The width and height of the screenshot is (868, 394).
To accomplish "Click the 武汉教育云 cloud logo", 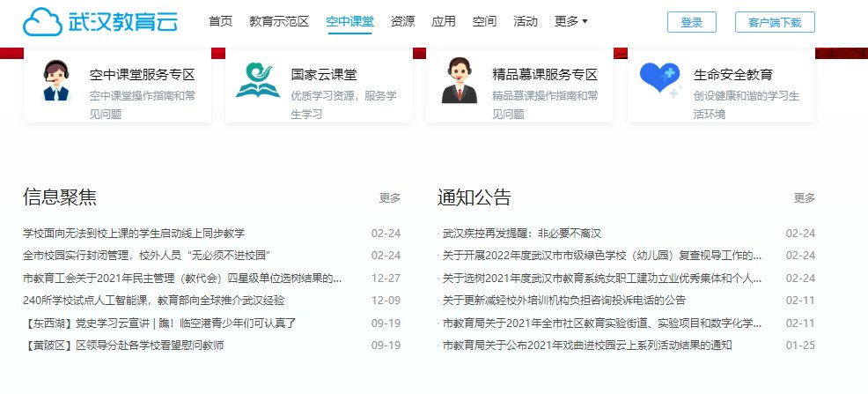I will [x=100, y=22].
